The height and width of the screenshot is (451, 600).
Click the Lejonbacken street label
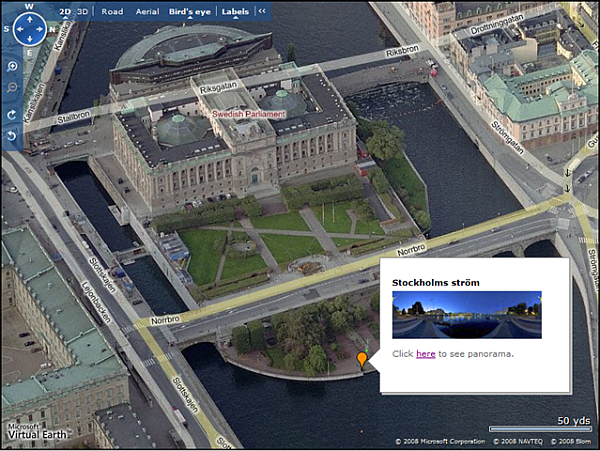[x=96, y=303]
